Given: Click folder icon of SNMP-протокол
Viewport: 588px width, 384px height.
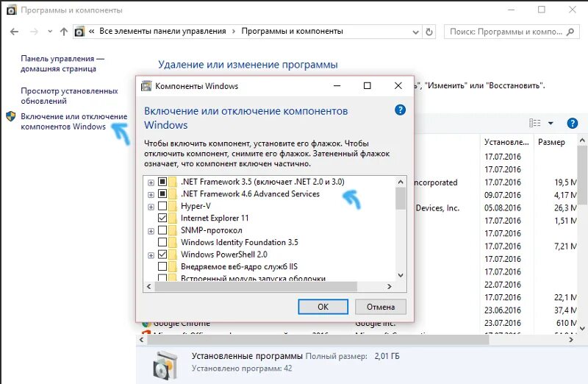Looking at the screenshot, I should [x=173, y=230].
